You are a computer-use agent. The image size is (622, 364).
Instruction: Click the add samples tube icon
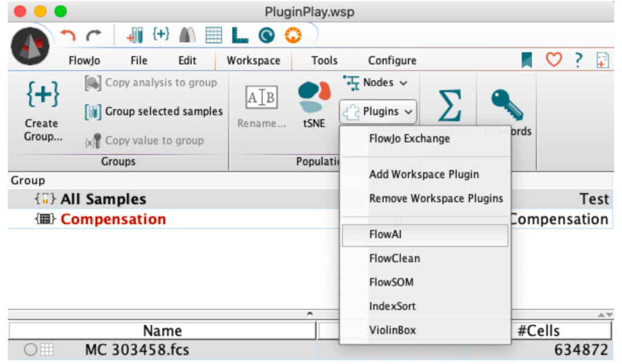[134, 36]
